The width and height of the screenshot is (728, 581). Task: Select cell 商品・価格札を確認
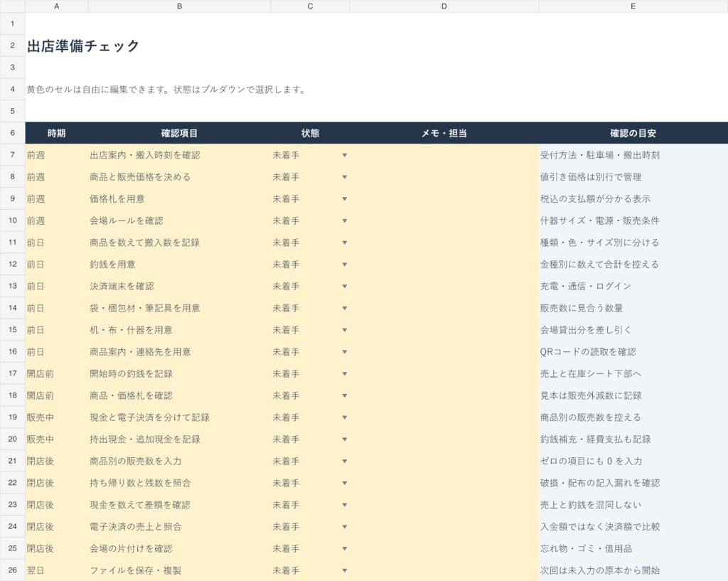tap(179, 395)
